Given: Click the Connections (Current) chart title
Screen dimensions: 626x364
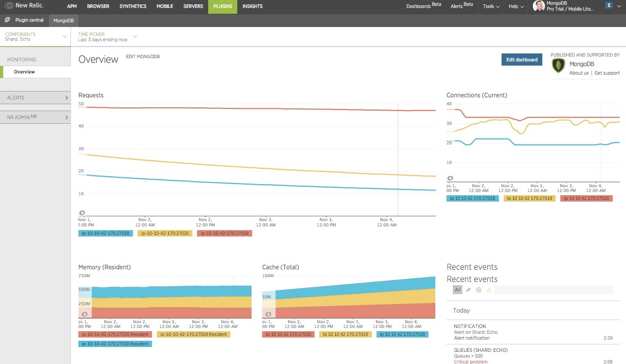Looking at the screenshot, I should click(477, 95).
